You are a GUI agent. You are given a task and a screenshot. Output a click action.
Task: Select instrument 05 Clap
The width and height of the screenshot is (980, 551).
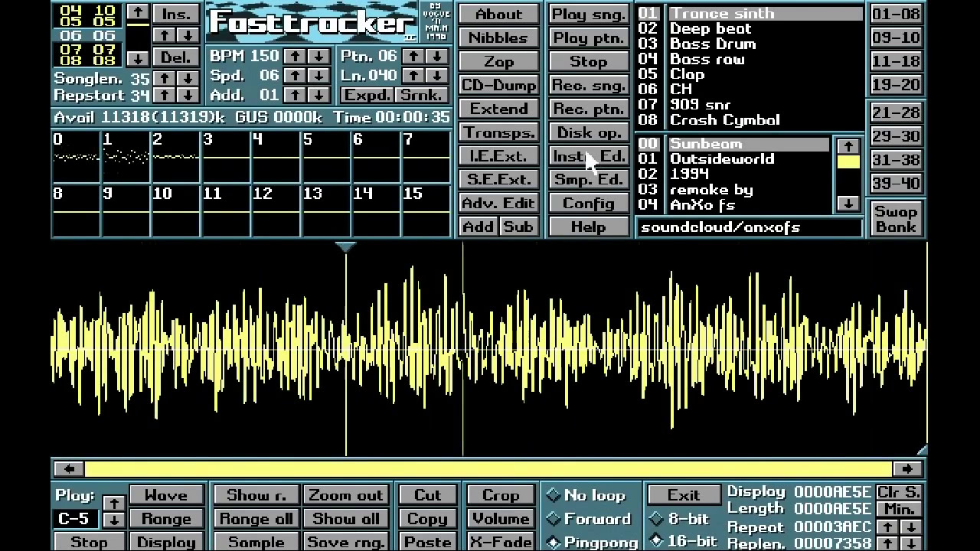[750, 74]
